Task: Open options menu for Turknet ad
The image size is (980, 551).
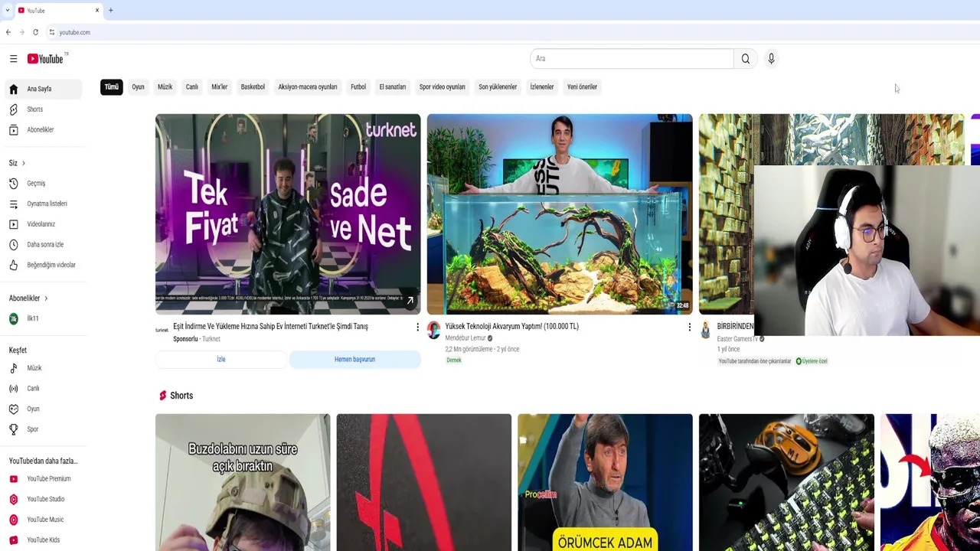Action: point(417,328)
